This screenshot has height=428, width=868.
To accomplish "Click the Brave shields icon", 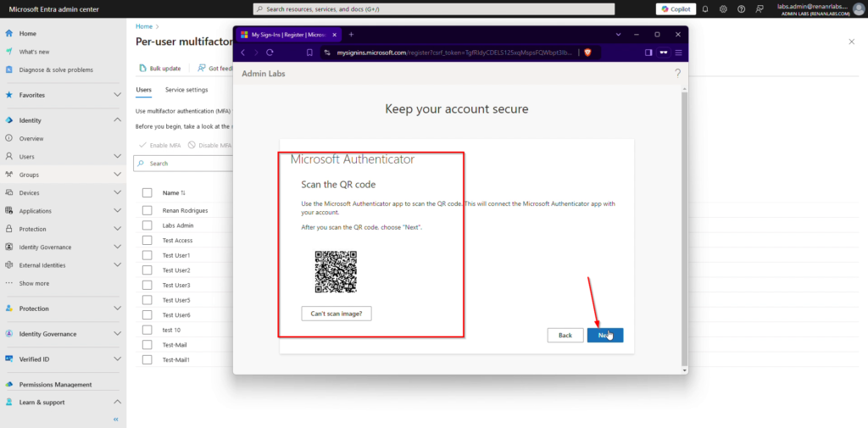I will click(x=587, y=53).
